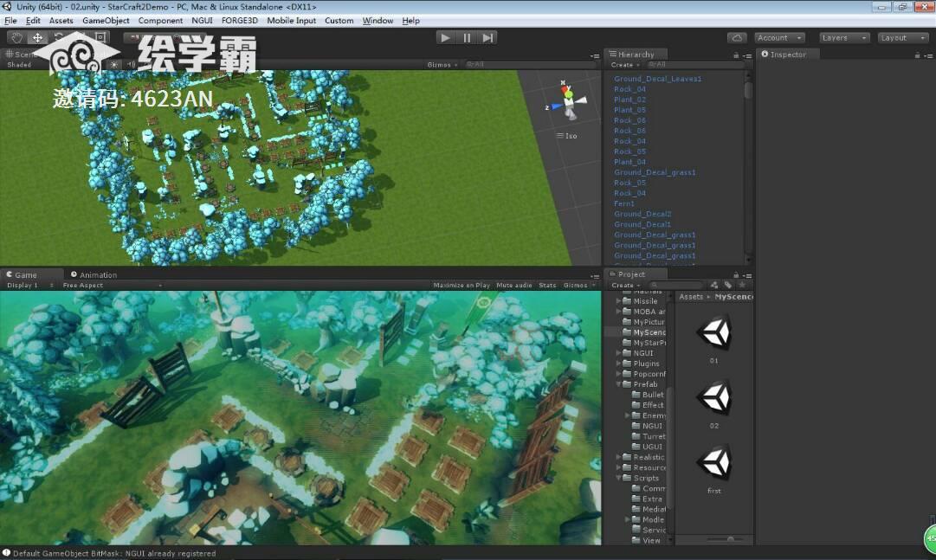Screen dimensions: 936x560
Task: Adjust the Project icon size slider
Action: pos(726,539)
